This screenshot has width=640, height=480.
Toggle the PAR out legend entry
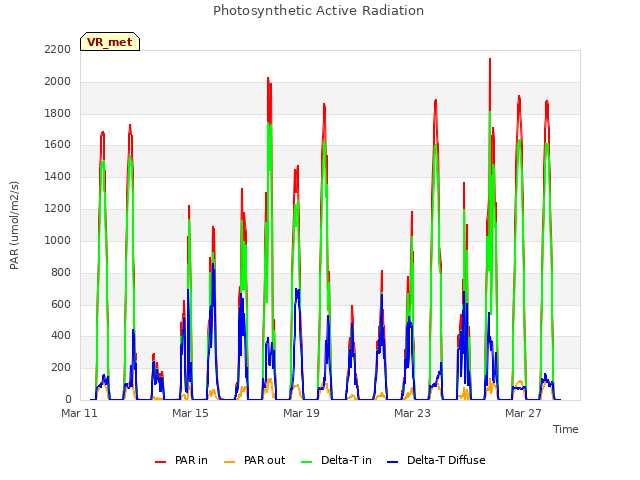(255, 460)
